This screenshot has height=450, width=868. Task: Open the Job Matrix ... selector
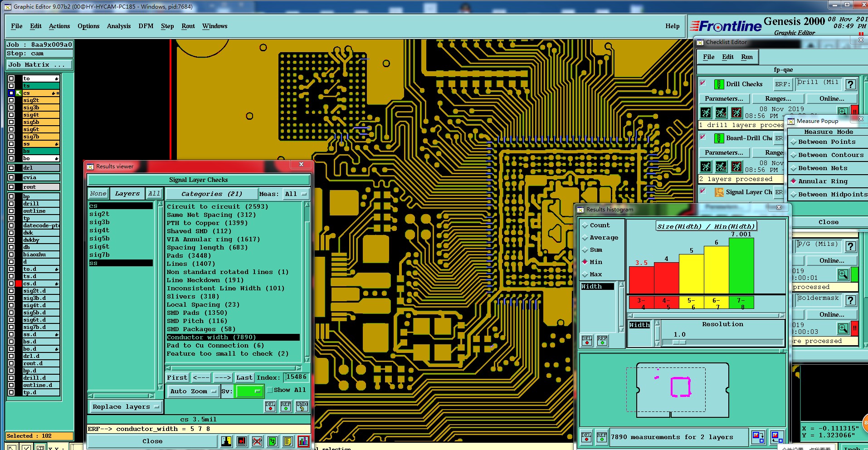[39, 65]
